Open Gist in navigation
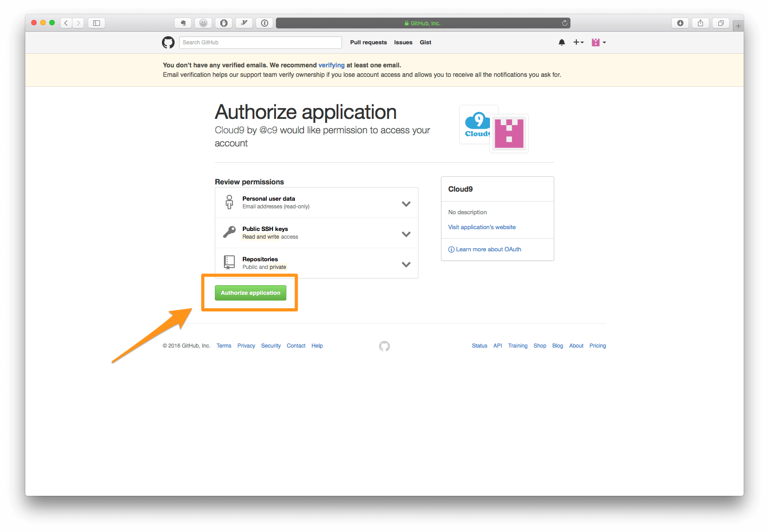This screenshot has height=532, width=769. [x=426, y=42]
